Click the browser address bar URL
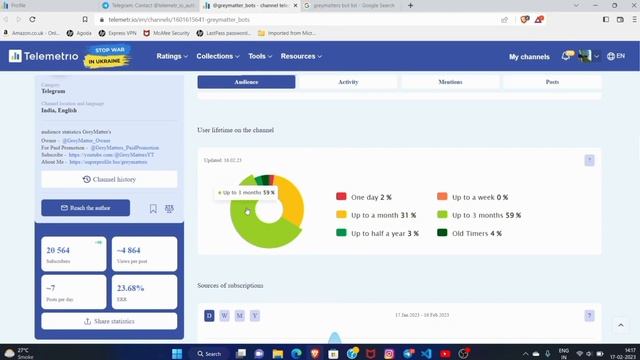Image resolution: width=640 pixels, height=360 pixels. [x=179, y=20]
